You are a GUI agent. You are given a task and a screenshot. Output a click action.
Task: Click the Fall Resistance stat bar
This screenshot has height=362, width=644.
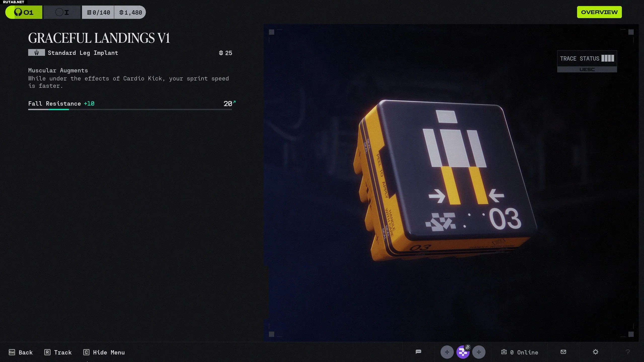point(130,109)
